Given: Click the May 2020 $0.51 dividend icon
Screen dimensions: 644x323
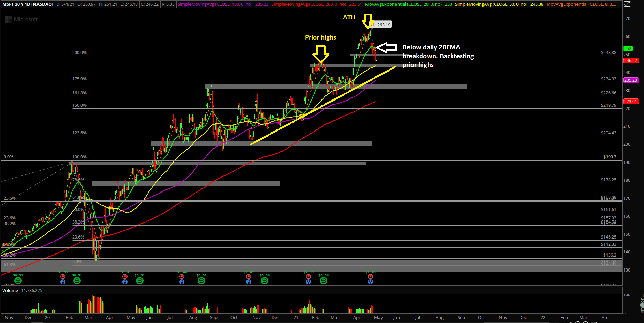Looking at the screenshot, I should [x=140, y=281].
